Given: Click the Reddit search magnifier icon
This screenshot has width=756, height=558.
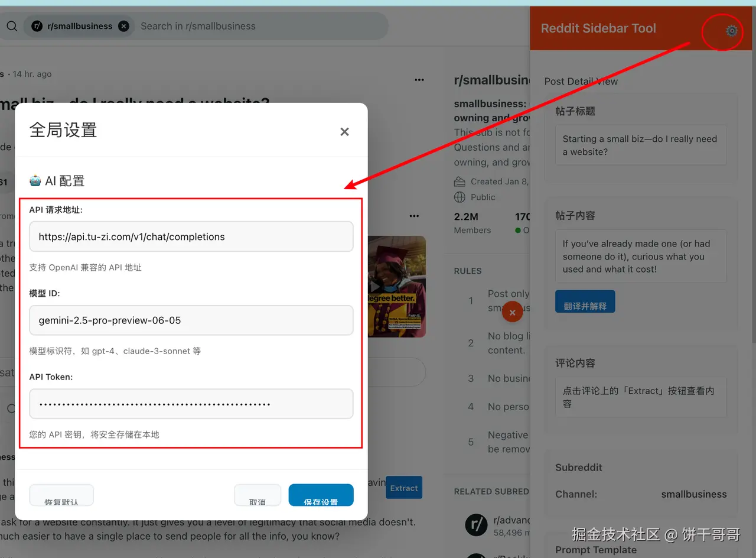Looking at the screenshot, I should click(x=12, y=26).
